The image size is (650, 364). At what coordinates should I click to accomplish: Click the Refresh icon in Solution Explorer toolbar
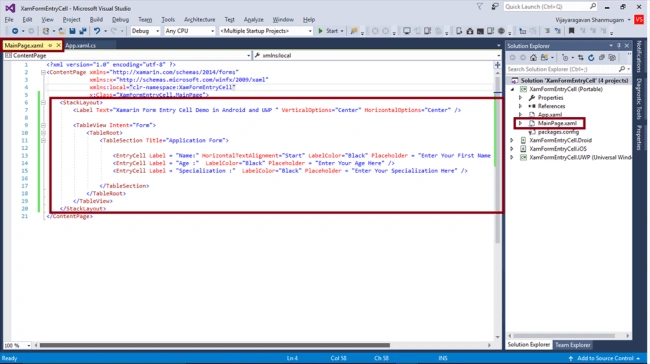click(x=591, y=58)
